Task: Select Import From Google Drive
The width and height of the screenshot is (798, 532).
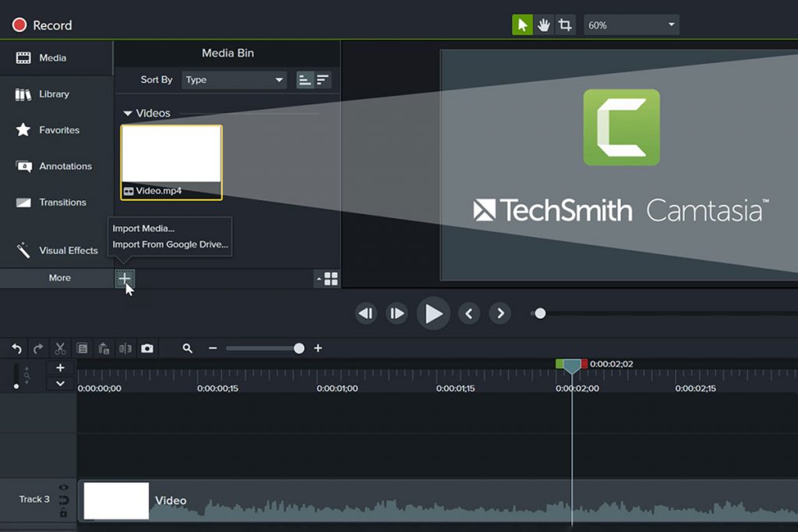Action: pos(169,244)
